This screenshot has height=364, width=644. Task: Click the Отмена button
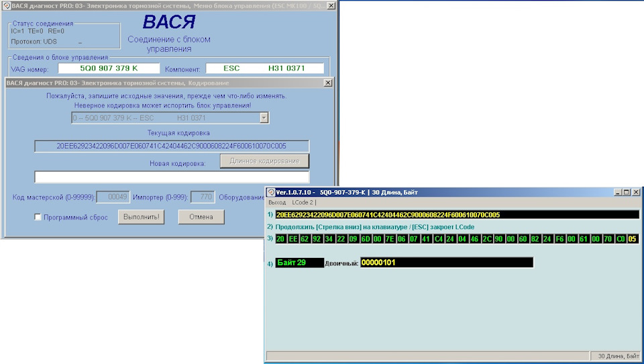point(201,217)
